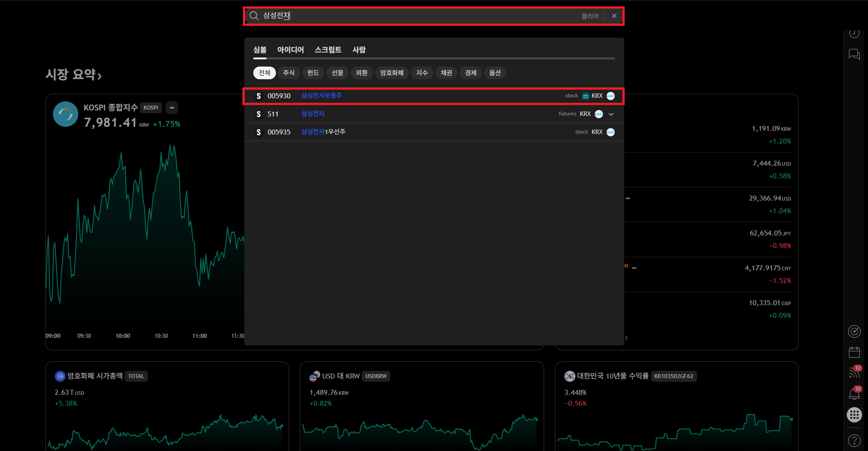Click KRX exchange icon on S11 row
Screen dimensions: 868x451
(599, 114)
